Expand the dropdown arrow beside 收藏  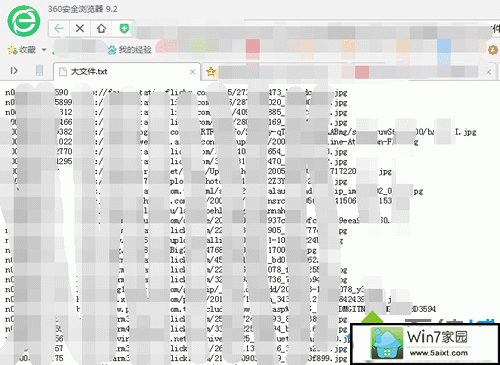click(x=44, y=50)
